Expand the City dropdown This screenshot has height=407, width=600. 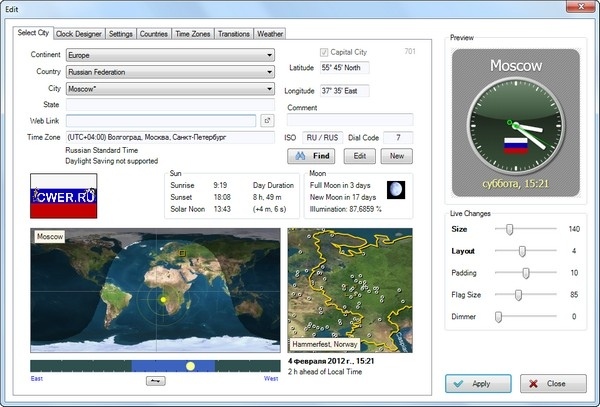click(x=270, y=89)
